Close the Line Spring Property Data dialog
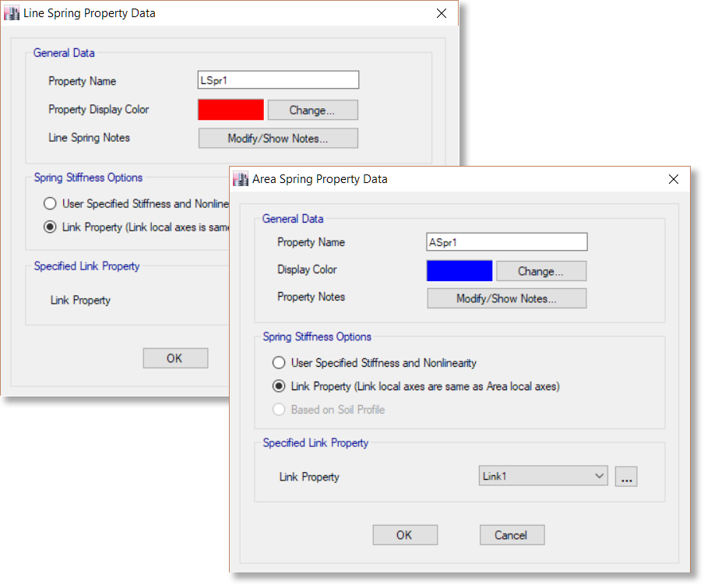This screenshot has width=711, height=588. [442, 13]
